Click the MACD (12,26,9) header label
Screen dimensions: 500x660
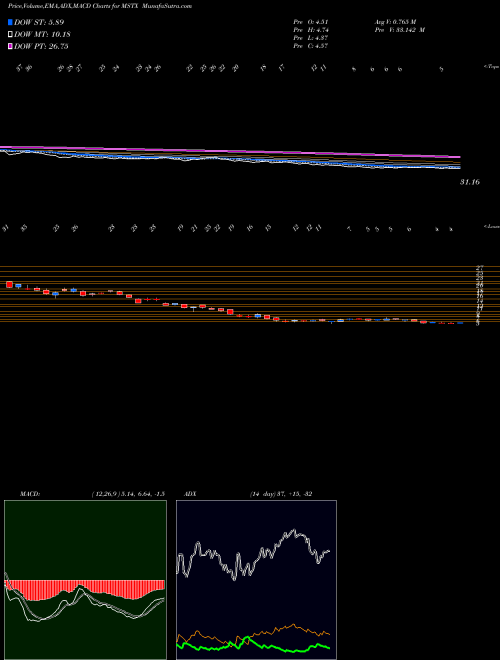tap(92, 494)
